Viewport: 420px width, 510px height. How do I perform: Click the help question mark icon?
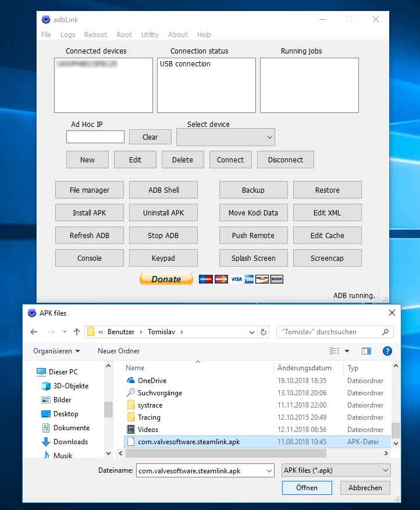point(387,351)
